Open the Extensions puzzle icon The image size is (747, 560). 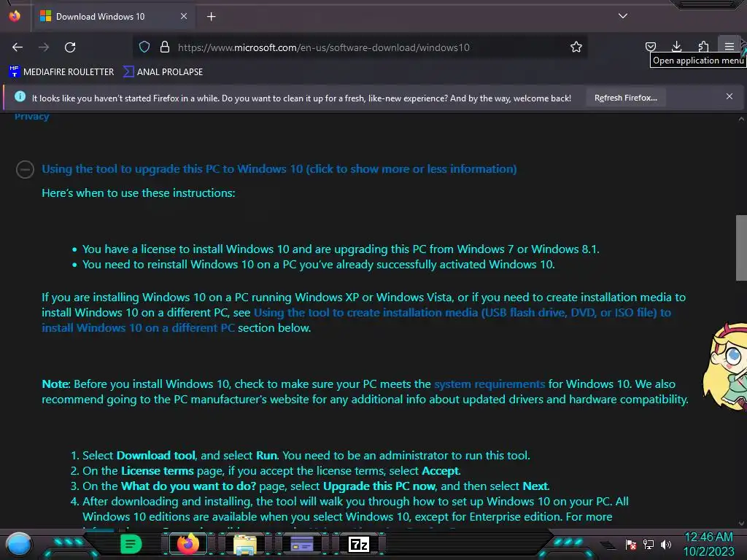[x=703, y=47]
